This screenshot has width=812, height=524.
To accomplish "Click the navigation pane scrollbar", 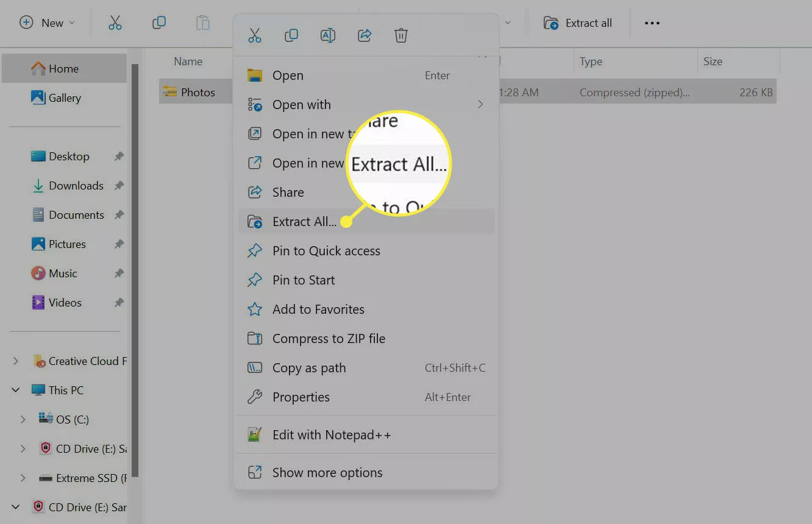I will [135, 271].
